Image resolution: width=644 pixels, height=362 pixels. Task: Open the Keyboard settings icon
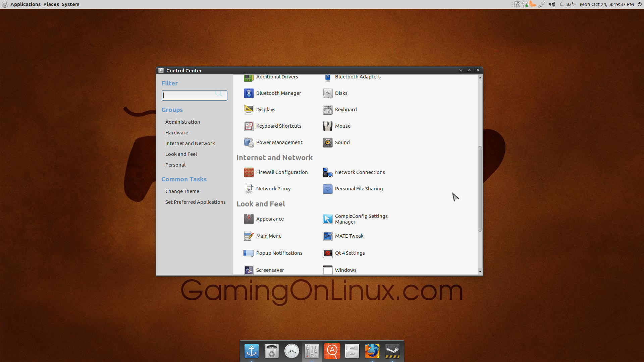(327, 110)
